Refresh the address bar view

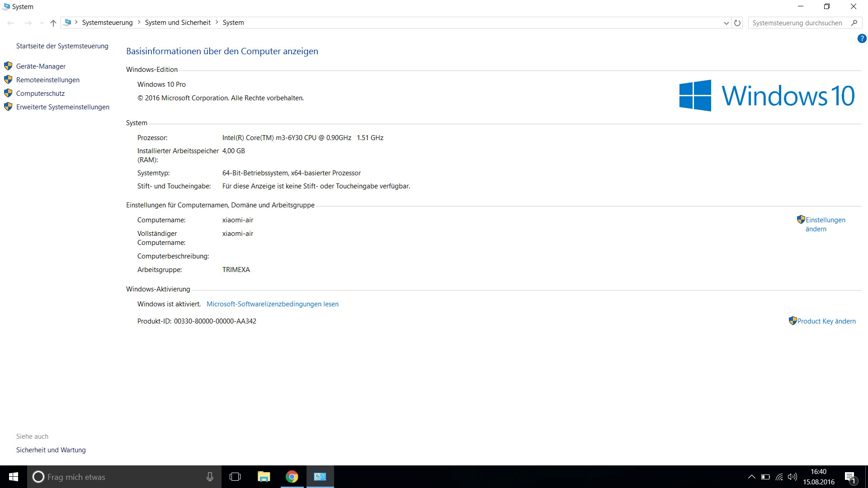click(x=737, y=23)
